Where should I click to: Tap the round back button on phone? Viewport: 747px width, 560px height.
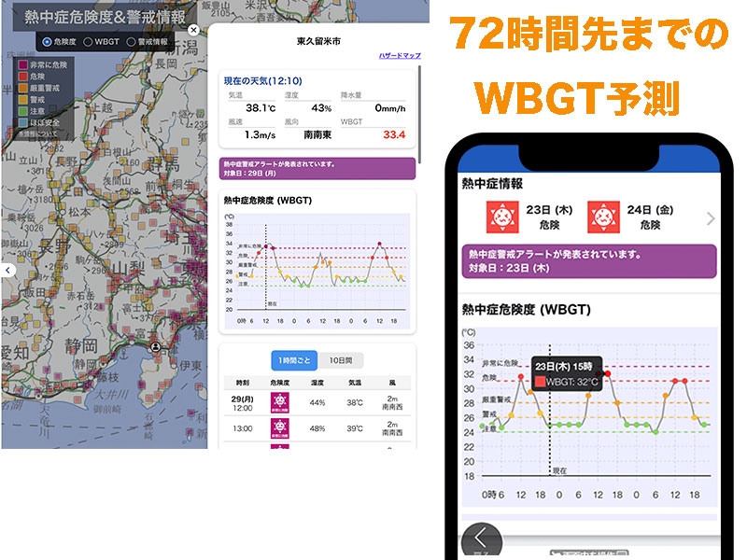click(x=482, y=539)
